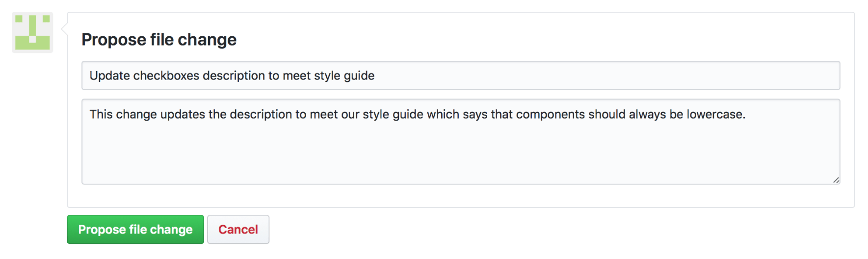Click the word "Update" in the title field

pyautogui.click(x=109, y=76)
